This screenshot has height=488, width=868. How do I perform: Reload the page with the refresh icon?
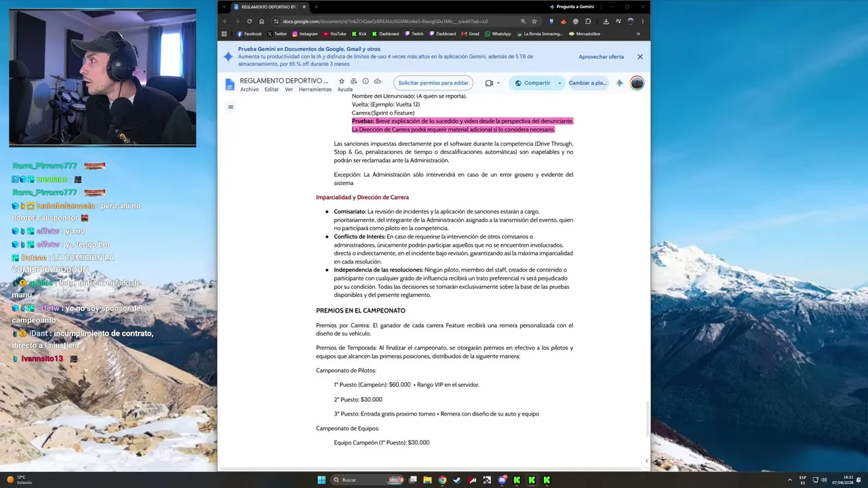250,21
